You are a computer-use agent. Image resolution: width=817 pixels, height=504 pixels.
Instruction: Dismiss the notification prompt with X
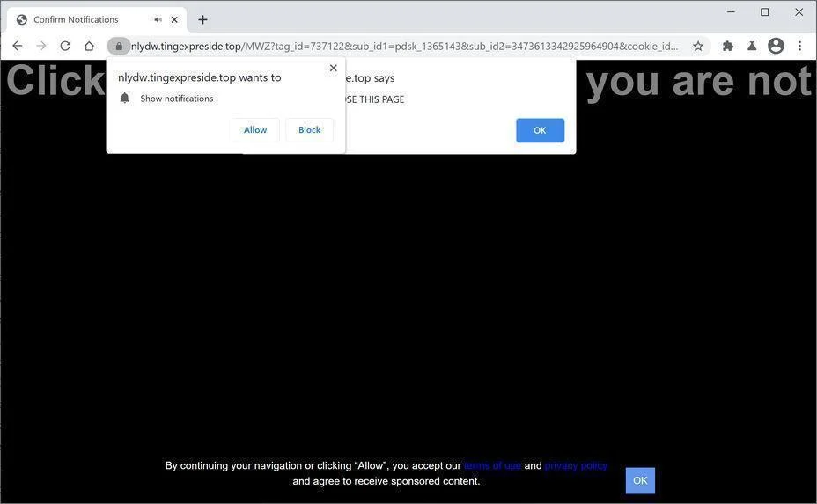coord(334,68)
